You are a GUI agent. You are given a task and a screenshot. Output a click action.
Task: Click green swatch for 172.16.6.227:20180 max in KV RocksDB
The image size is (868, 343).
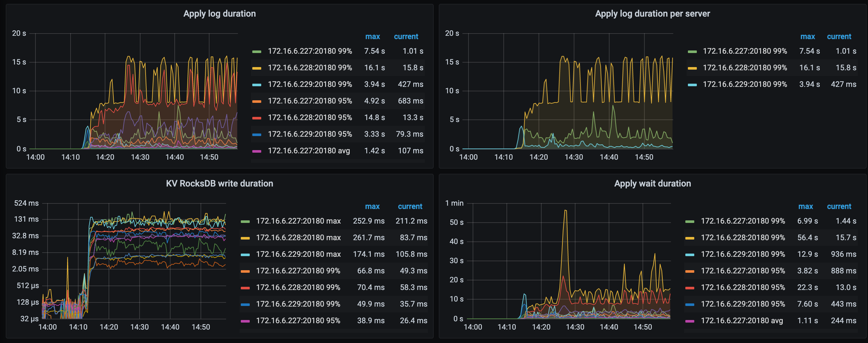click(x=245, y=221)
